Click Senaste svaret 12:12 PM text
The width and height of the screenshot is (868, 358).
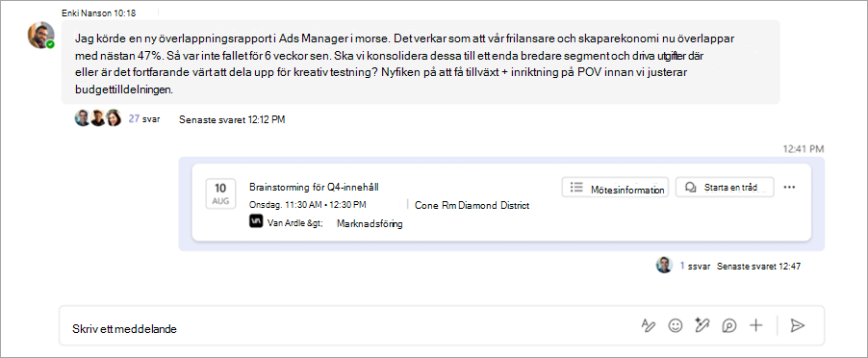tap(232, 119)
